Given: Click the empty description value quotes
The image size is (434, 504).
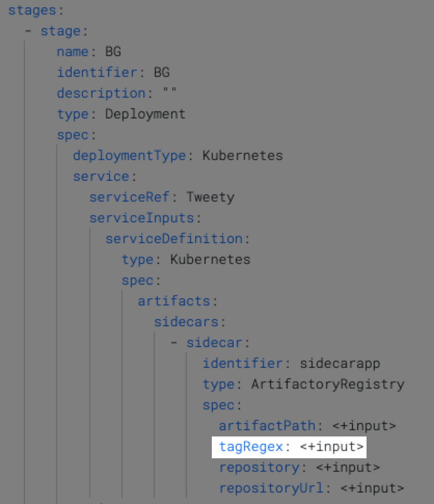Looking at the screenshot, I should click(170, 94).
